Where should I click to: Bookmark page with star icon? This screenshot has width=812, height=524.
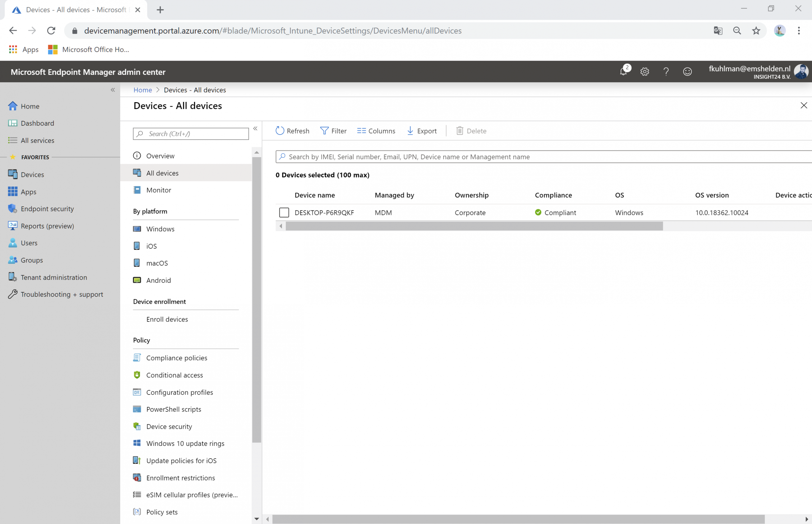tap(756, 30)
